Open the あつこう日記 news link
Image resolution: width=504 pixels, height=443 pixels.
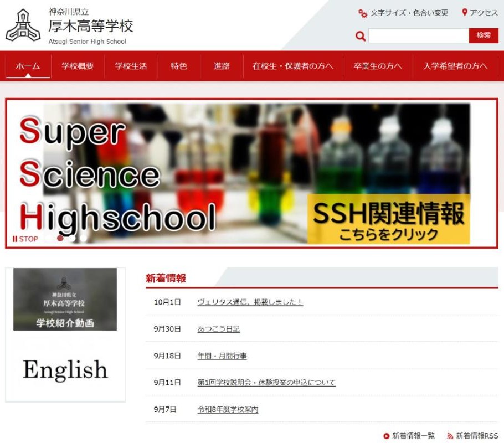coord(219,329)
